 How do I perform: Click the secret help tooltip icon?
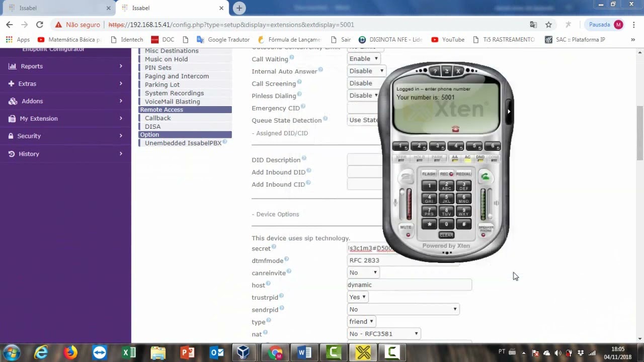274,247
